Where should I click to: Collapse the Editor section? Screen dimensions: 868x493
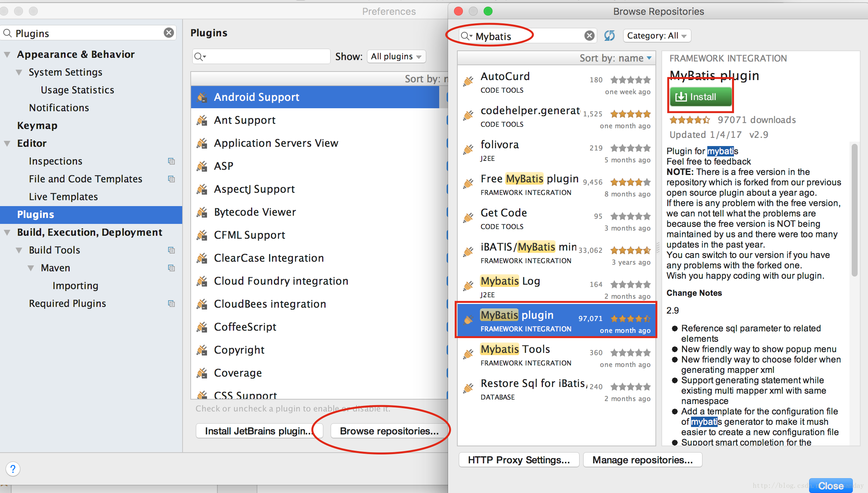tap(7, 143)
